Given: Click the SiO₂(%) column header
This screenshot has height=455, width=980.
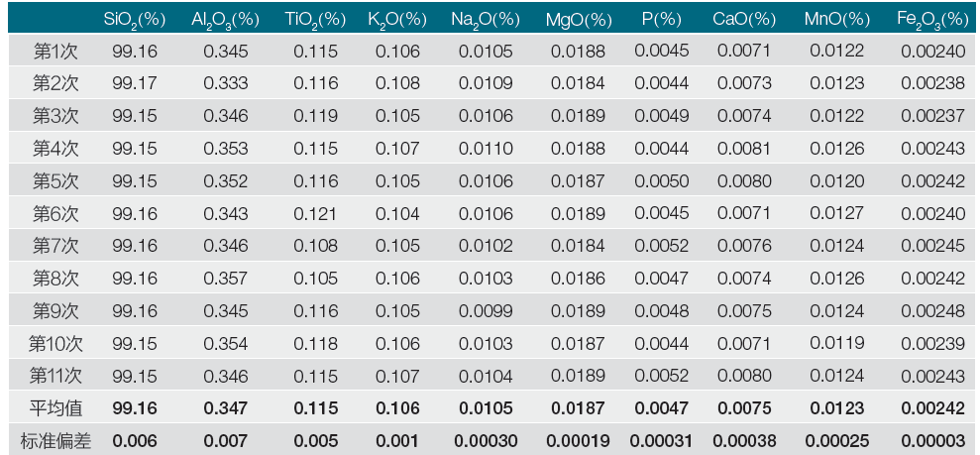Looking at the screenshot, I should (135, 20).
